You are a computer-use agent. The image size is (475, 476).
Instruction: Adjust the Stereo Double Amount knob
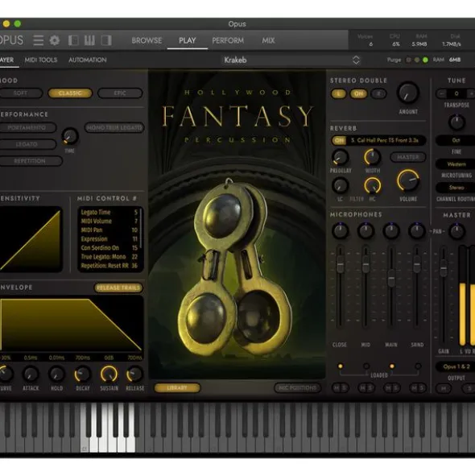408,93
